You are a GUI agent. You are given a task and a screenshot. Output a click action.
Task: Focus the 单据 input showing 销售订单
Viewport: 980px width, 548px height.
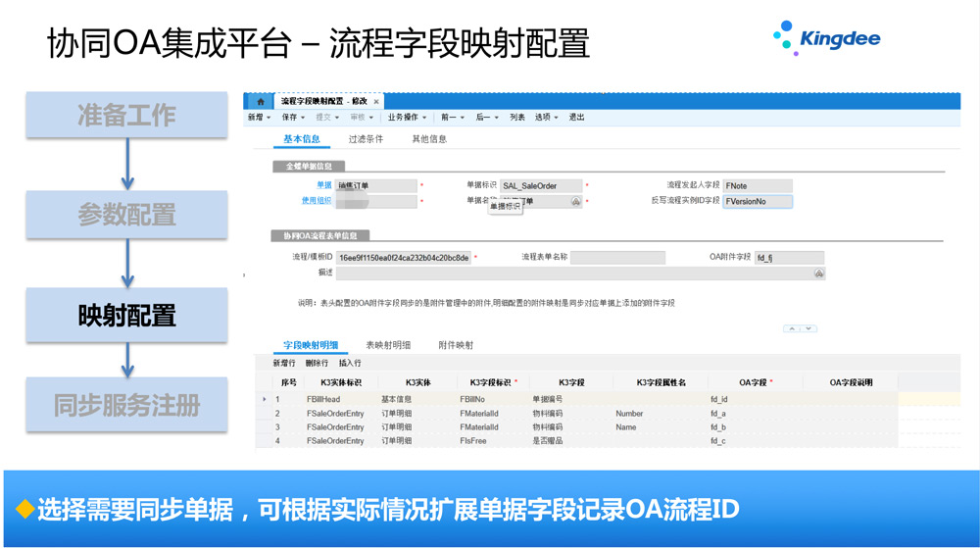pyautogui.click(x=376, y=185)
